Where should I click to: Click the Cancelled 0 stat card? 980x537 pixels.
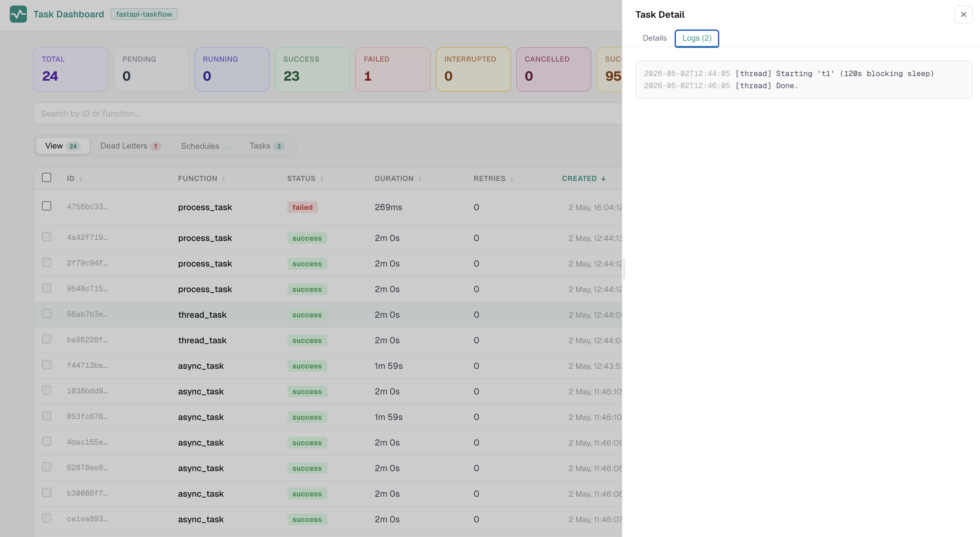[554, 69]
